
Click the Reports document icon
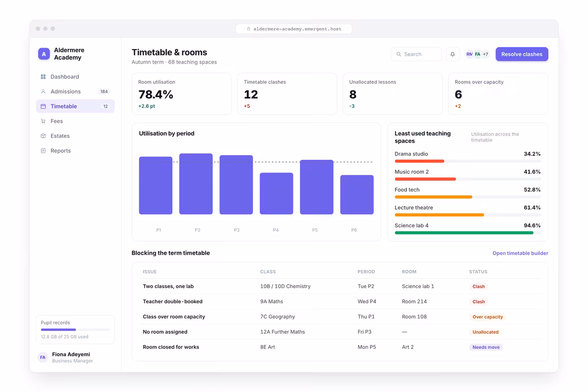click(x=43, y=151)
